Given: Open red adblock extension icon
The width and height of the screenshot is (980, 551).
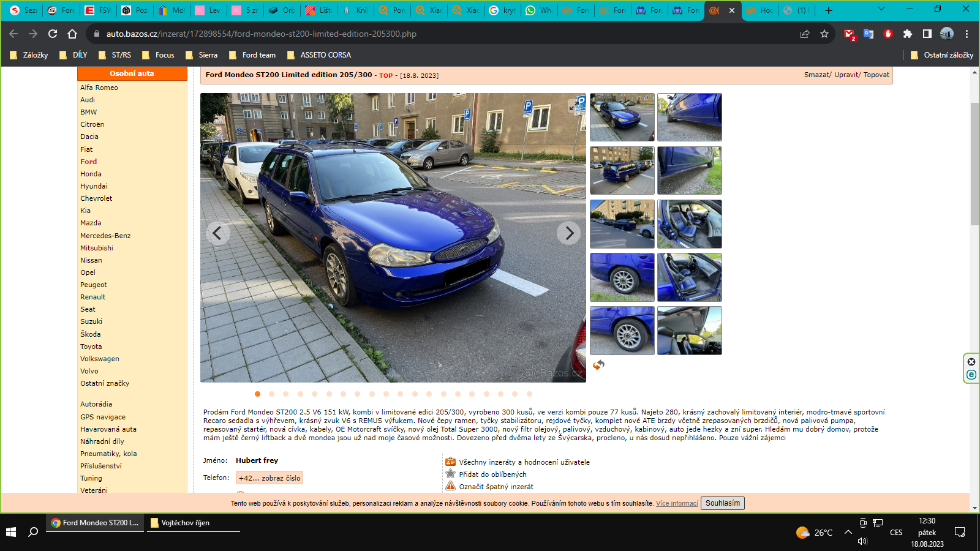Looking at the screenshot, I should [888, 34].
